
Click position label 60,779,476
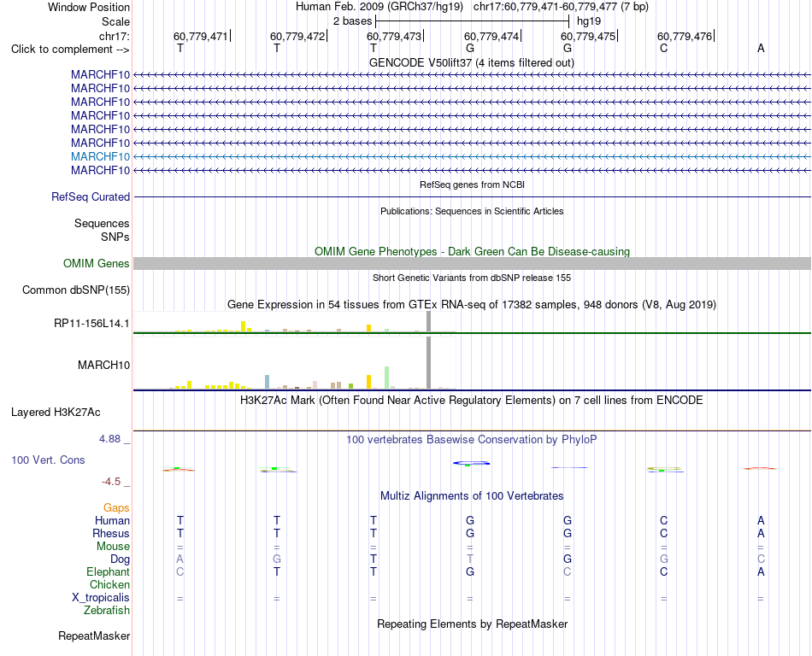click(x=685, y=36)
